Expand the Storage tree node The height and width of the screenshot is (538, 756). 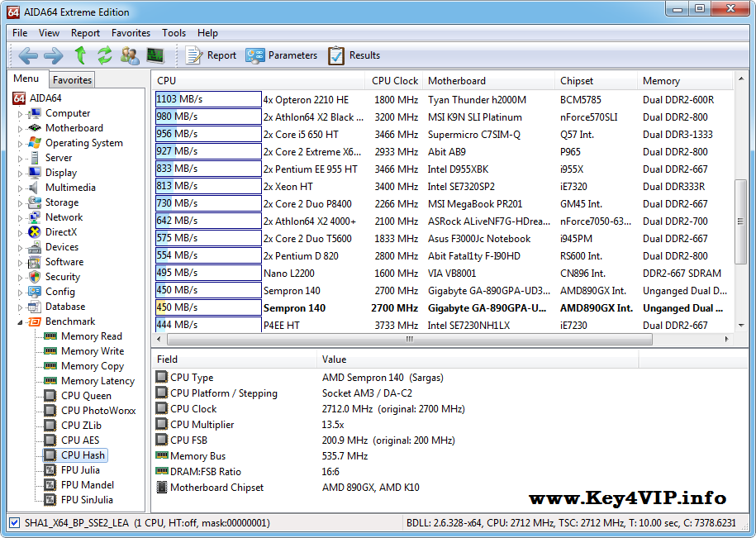click(20, 203)
